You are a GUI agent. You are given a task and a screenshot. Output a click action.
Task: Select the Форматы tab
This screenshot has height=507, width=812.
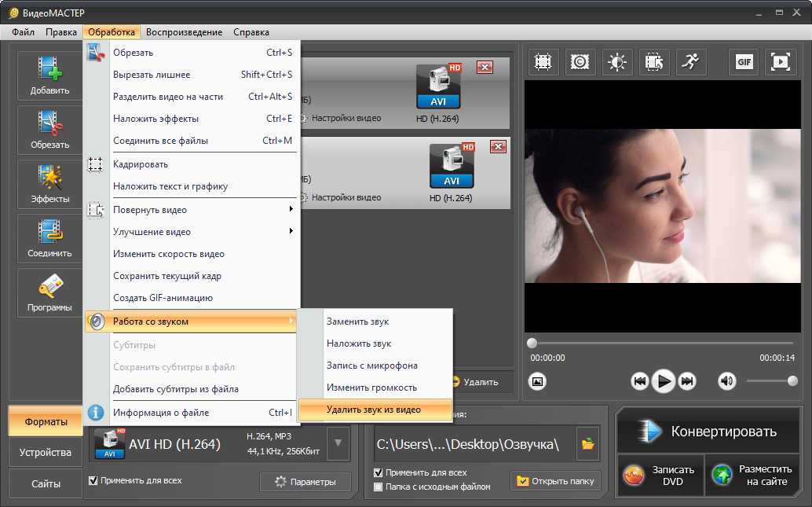coord(46,421)
